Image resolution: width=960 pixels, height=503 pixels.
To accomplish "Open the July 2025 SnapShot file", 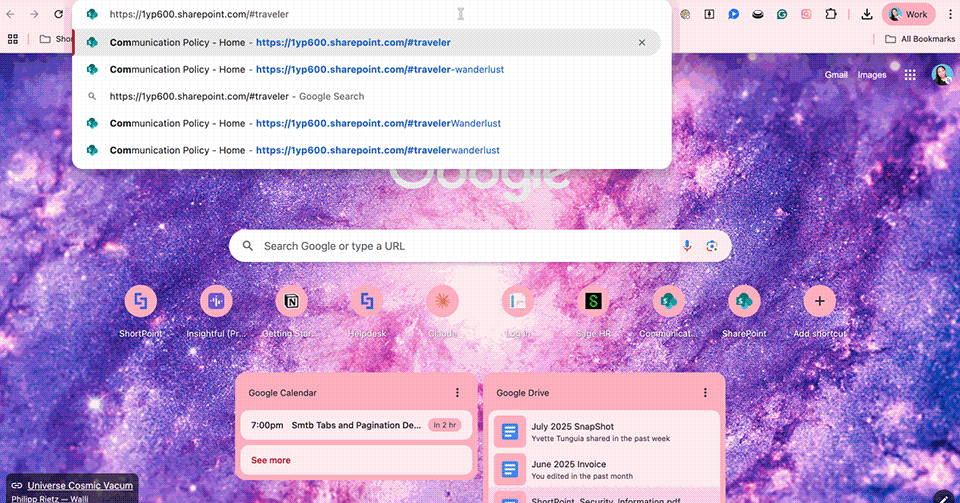I will tap(604, 432).
